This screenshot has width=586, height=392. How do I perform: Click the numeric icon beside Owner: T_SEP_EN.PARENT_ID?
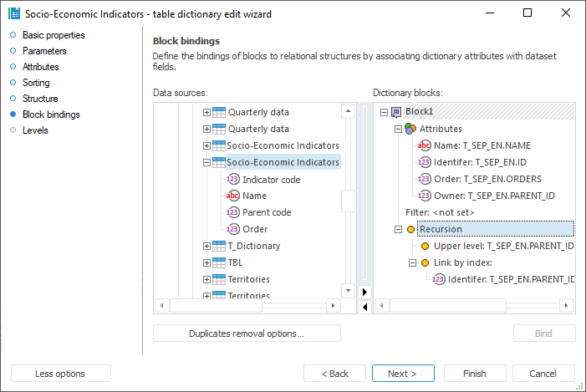425,196
